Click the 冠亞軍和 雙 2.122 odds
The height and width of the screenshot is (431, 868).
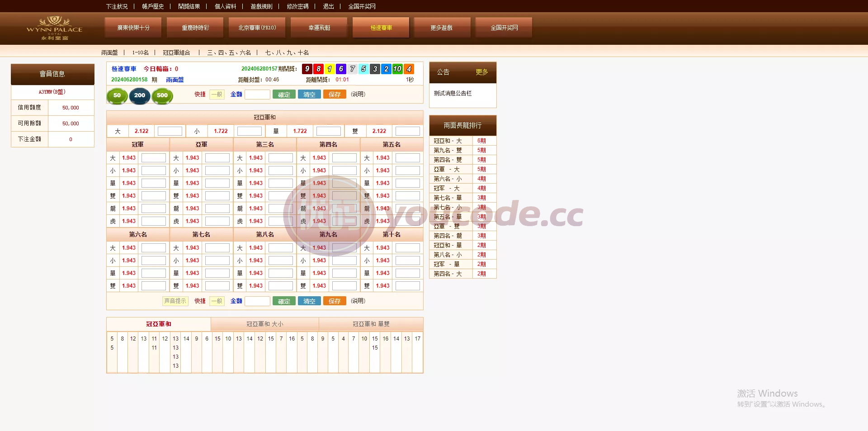(x=379, y=131)
